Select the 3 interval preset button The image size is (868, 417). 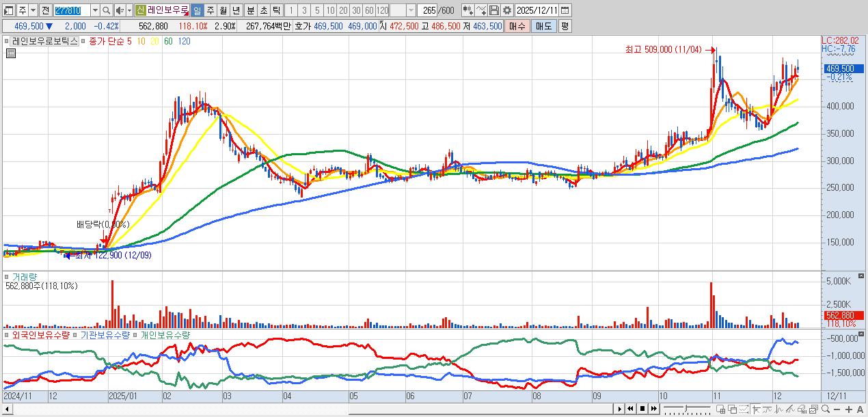click(303, 10)
